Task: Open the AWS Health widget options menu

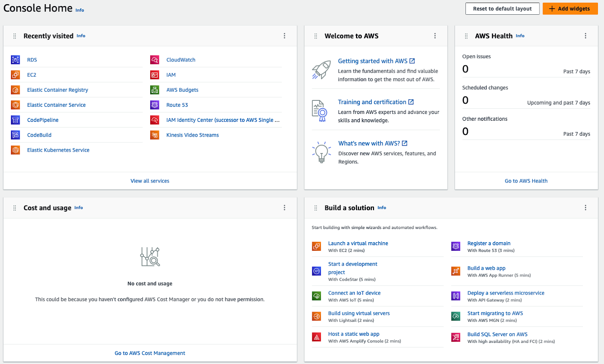Action: (x=586, y=35)
